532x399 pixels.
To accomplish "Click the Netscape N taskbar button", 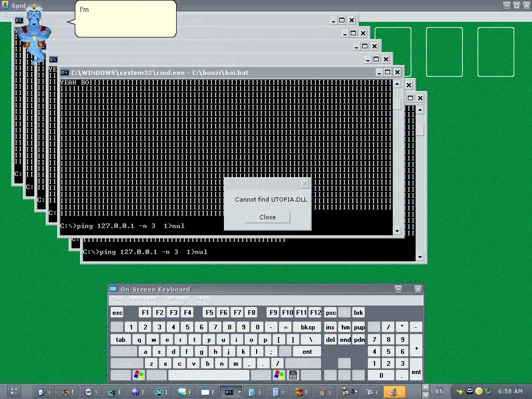I will pyautogui.click(x=161, y=392).
